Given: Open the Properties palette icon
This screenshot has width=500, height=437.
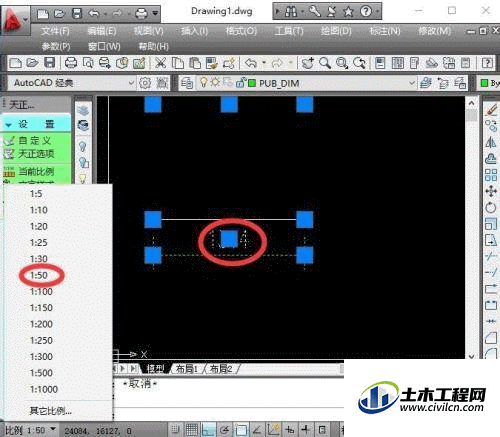Looking at the screenshot, I should coord(380,63).
